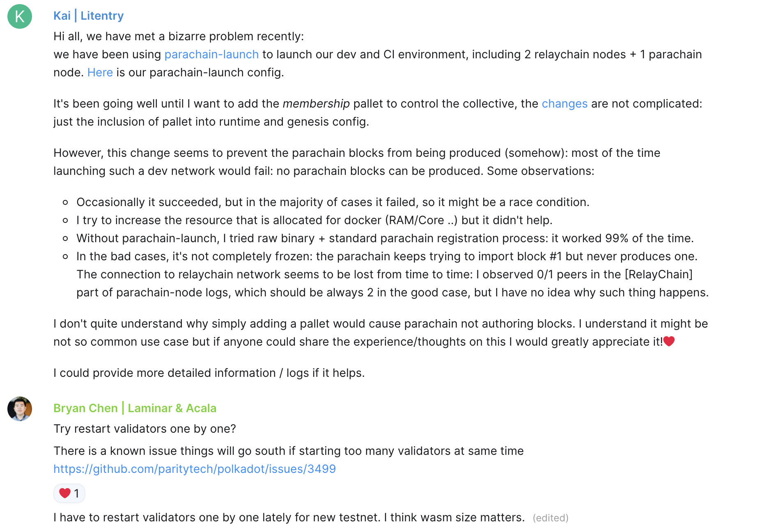The image size is (776, 532).
Task: Click the italicized word "membership"
Action: [x=316, y=103]
